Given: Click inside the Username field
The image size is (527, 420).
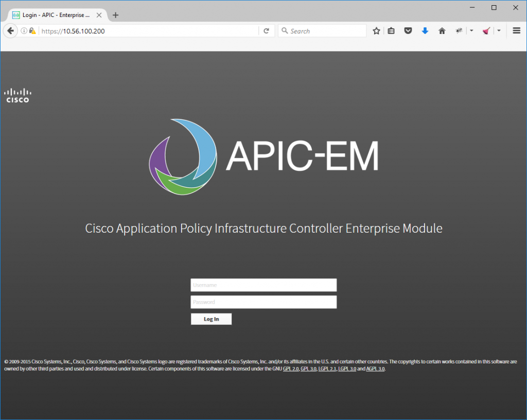Looking at the screenshot, I should point(263,285).
